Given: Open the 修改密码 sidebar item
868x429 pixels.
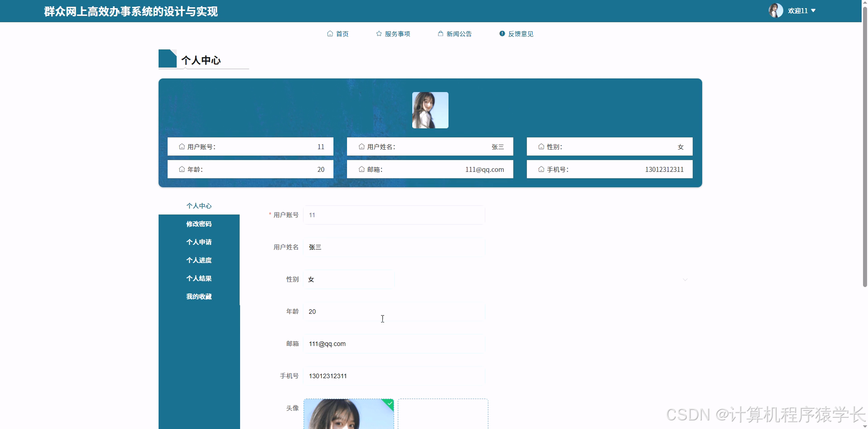Looking at the screenshot, I should pos(198,224).
